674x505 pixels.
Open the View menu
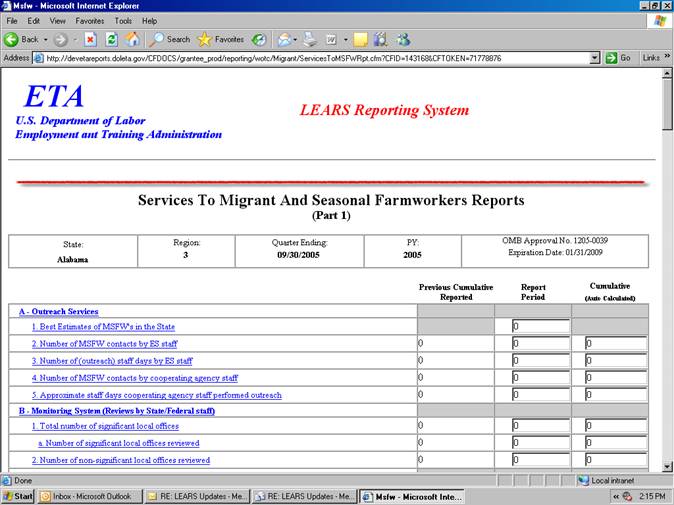click(57, 20)
